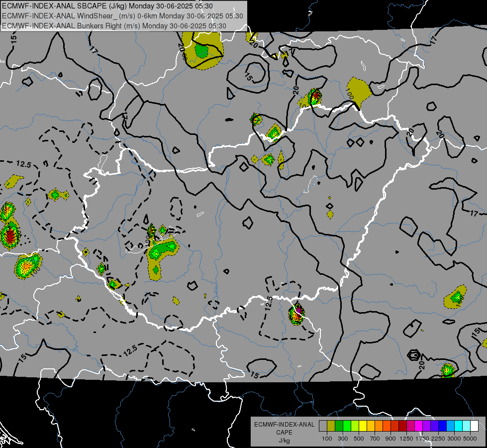The image size is (487, 448).
Task: Click the 5000 legend tick value
Action: 470,439
